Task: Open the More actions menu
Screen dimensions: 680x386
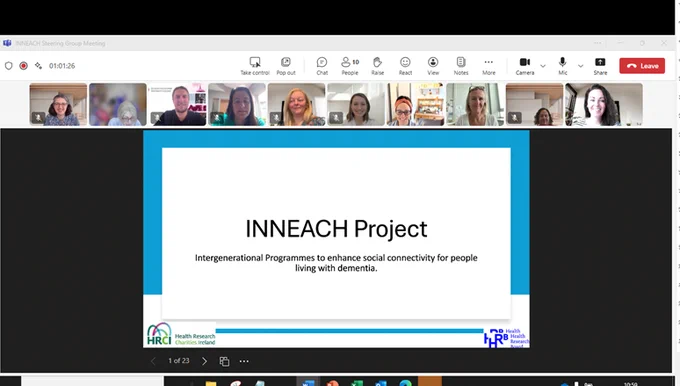Action: pos(489,66)
